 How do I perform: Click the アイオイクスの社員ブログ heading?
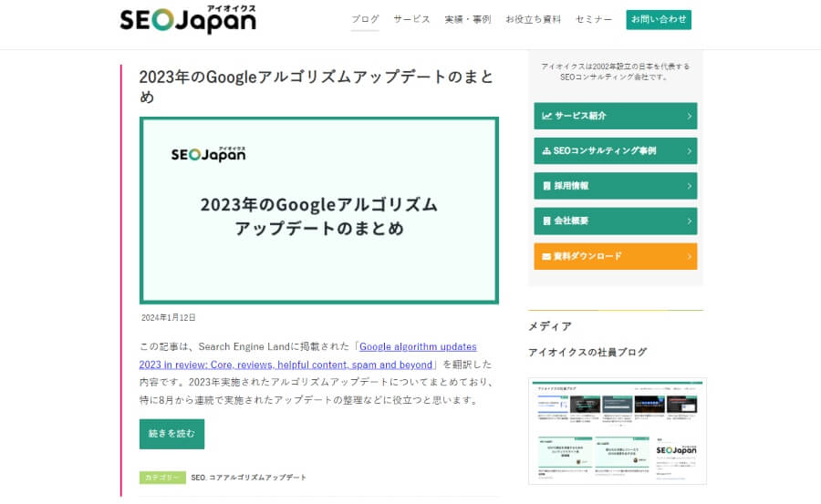[x=587, y=352]
